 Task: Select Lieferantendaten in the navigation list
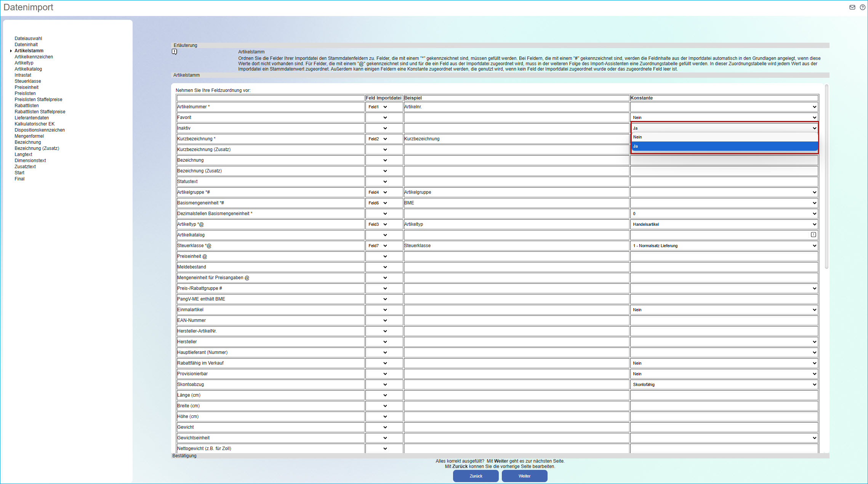pos(32,118)
